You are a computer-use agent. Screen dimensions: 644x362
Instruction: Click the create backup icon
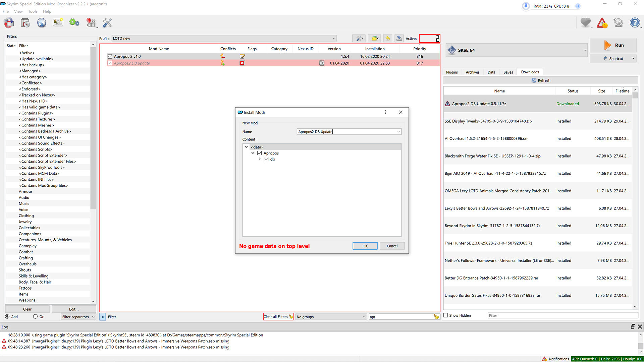tap(399, 39)
